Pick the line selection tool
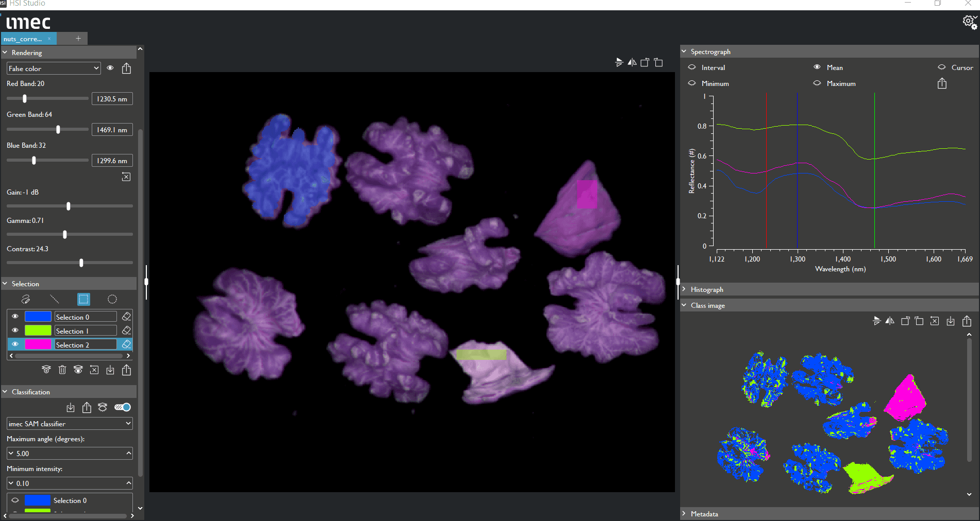The width and height of the screenshot is (980, 521). pos(55,299)
